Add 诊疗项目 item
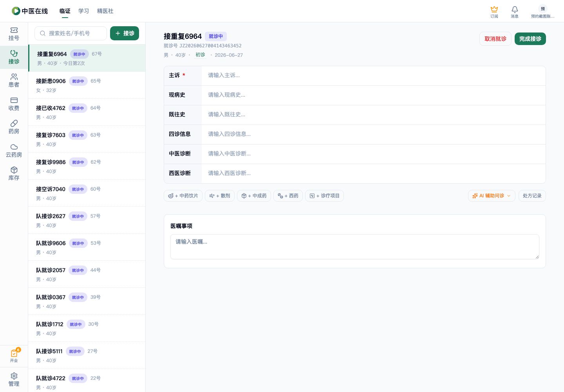 coord(324,196)
